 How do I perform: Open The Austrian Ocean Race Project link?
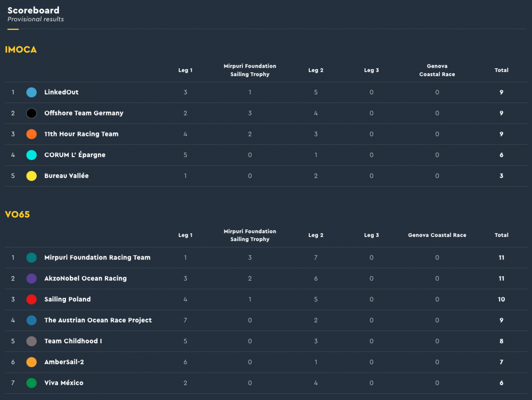pos(98,320)
